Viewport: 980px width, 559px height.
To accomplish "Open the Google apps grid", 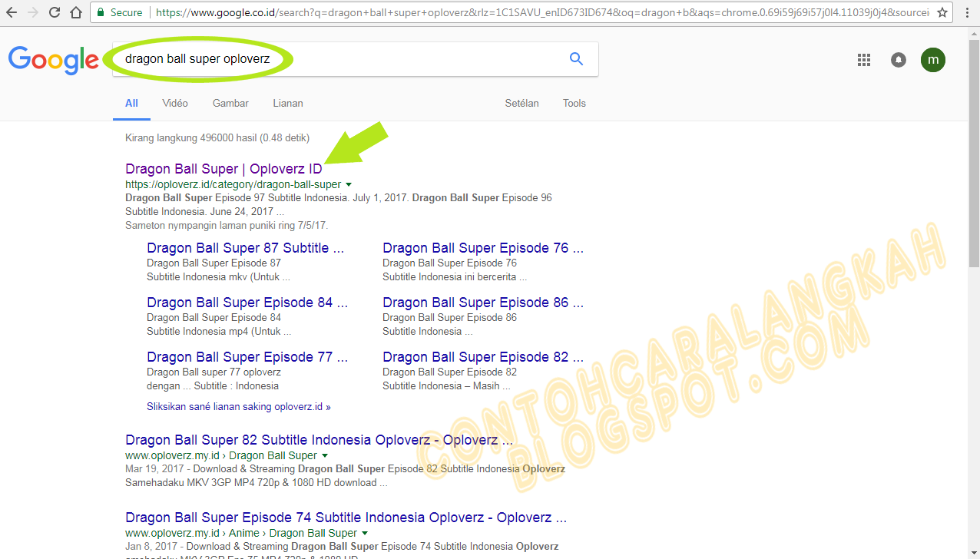I will point(863,59).
